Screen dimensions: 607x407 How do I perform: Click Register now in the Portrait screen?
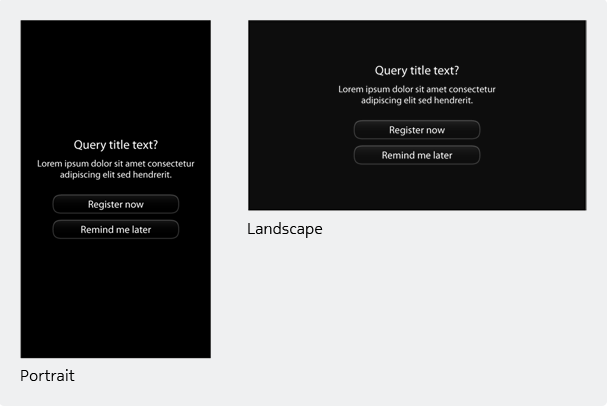[x=116, y=204]
